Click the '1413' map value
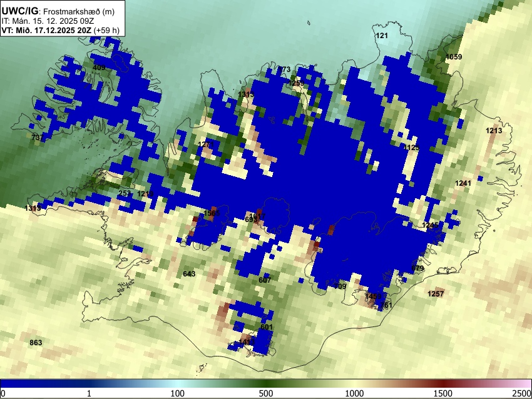This screenshot has height=399, width=532. tap(247, 341)
